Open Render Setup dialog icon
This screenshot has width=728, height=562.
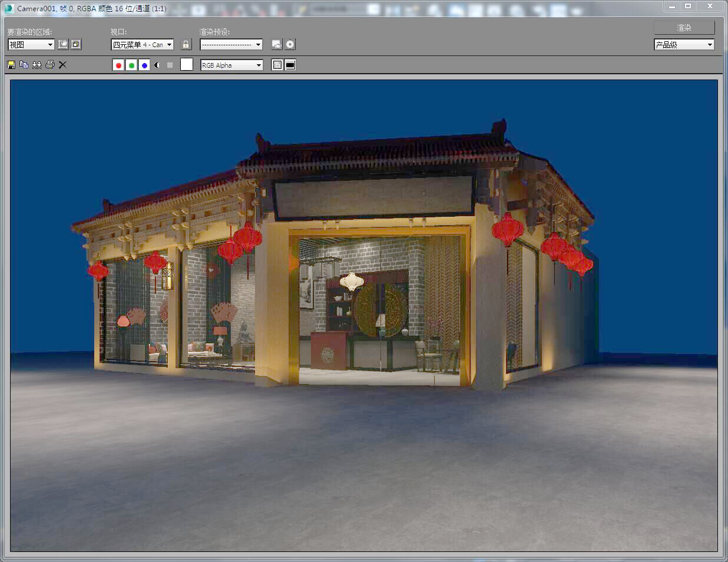click(x=277, y=44)
